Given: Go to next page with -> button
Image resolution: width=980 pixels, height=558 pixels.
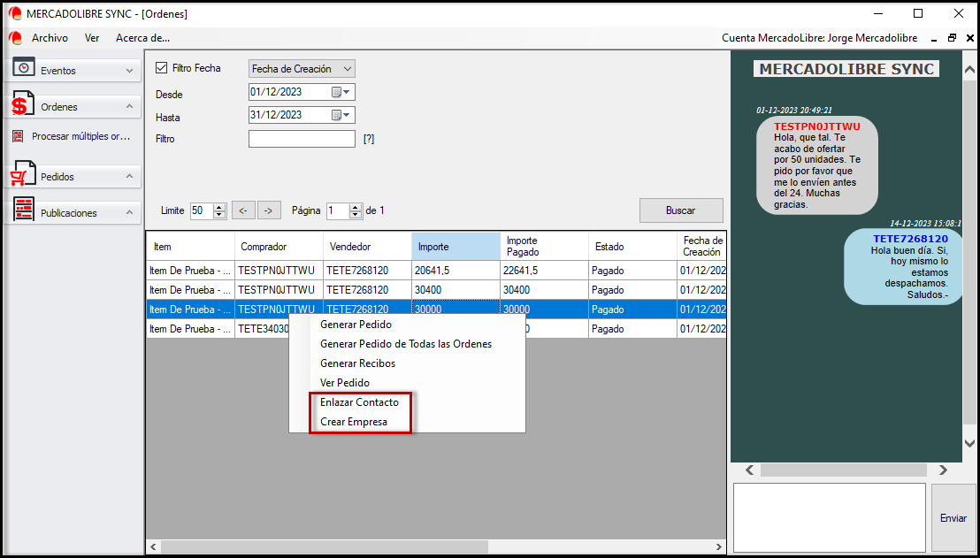Looking at the screenshot, I should pos(269,210).
